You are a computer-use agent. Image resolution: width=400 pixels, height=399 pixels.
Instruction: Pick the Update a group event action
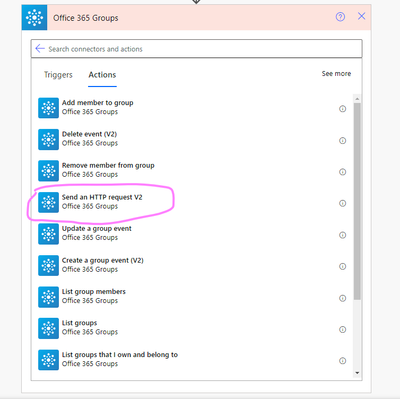(x=192, y=234)
